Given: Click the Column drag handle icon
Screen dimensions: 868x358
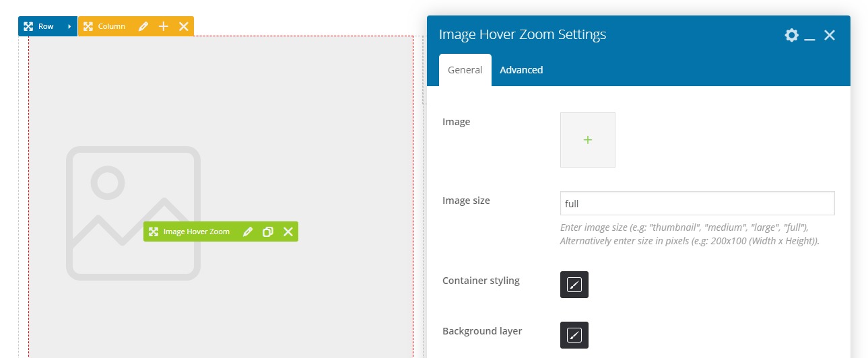Looking at the screenshot, I should [88, 27].
